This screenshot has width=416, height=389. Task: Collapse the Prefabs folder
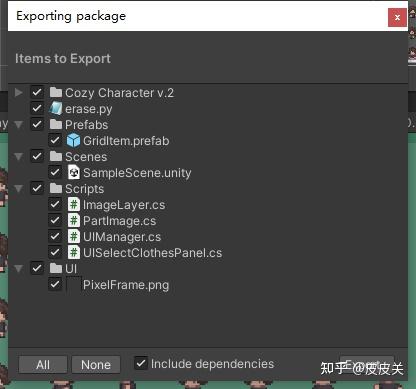[19, 125]
